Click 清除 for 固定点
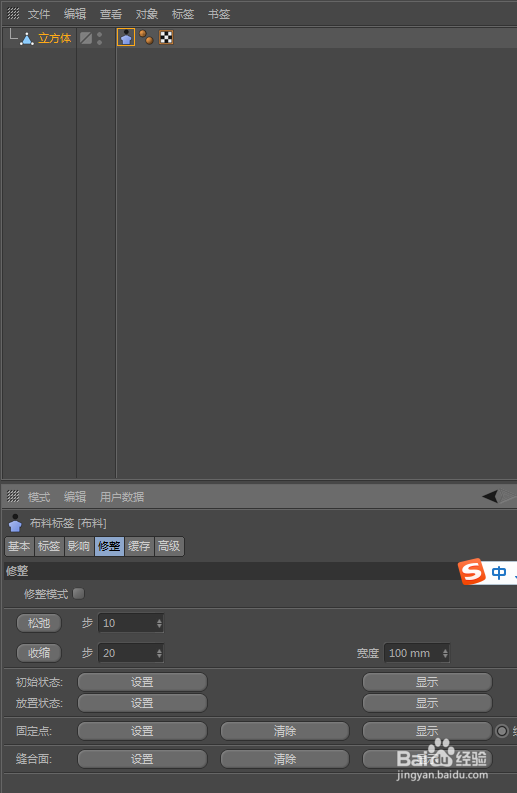This screenshot has height=793, width=517. click(285, 731)
